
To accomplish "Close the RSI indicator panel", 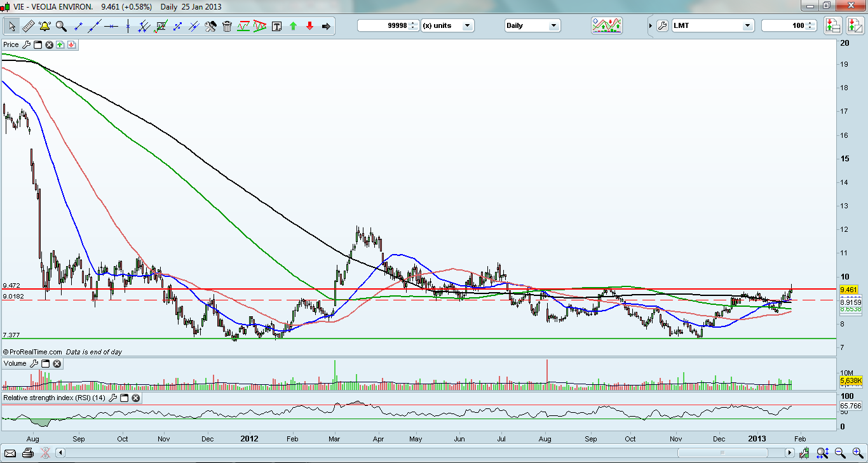I will pos(135,398).
